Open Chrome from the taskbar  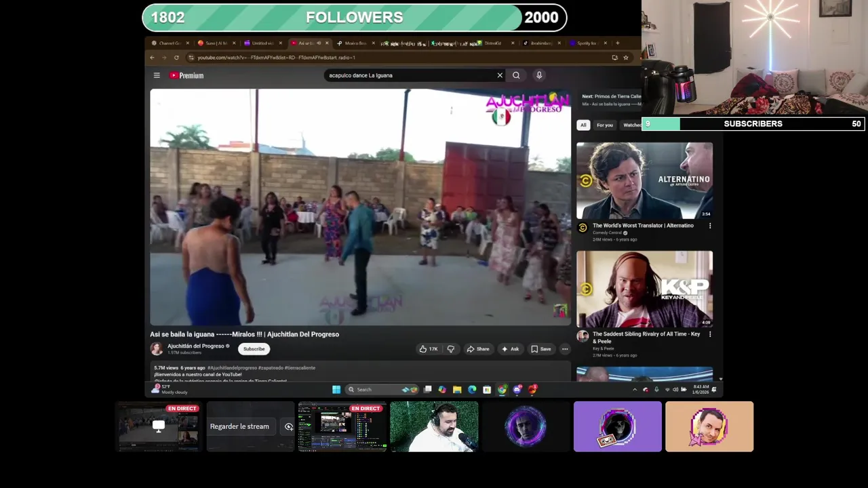(x=502, y=389)
